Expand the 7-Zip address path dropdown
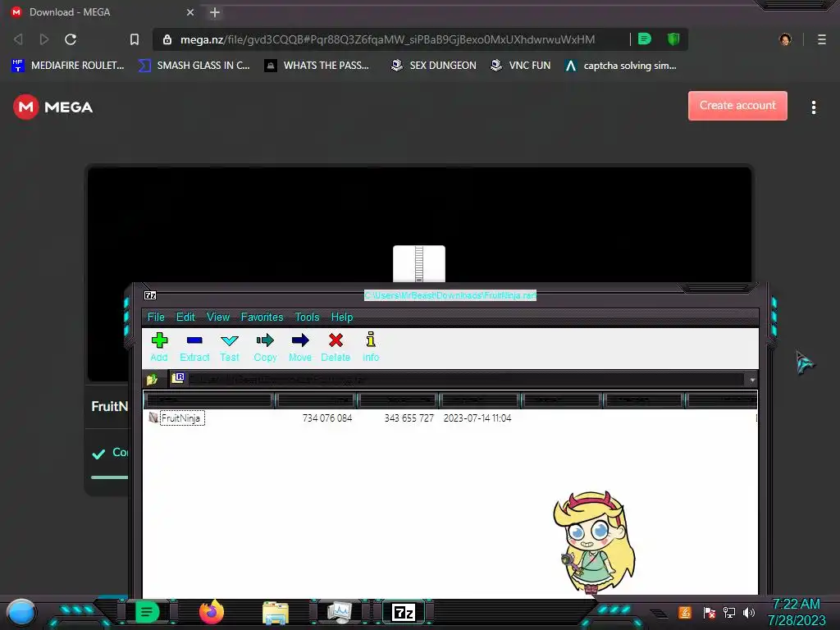The width and height of the screenshot is (840, 630). [x=752, y=380]
